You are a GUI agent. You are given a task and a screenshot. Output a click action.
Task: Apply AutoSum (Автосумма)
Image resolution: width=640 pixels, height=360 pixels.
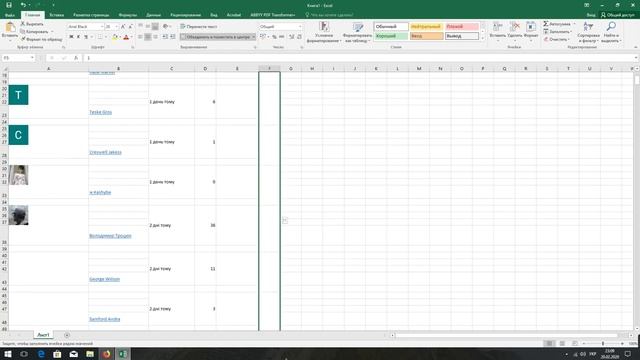[x=557, y=24]
